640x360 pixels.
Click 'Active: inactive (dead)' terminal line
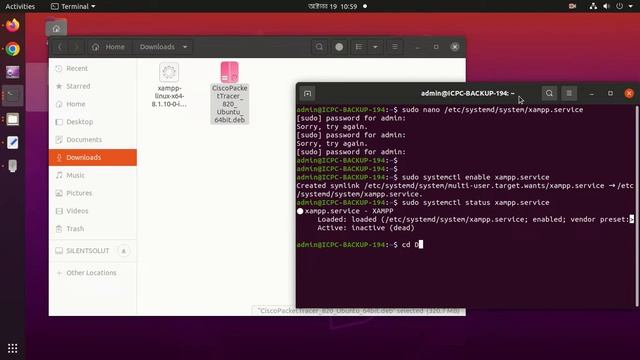[366, 228]
